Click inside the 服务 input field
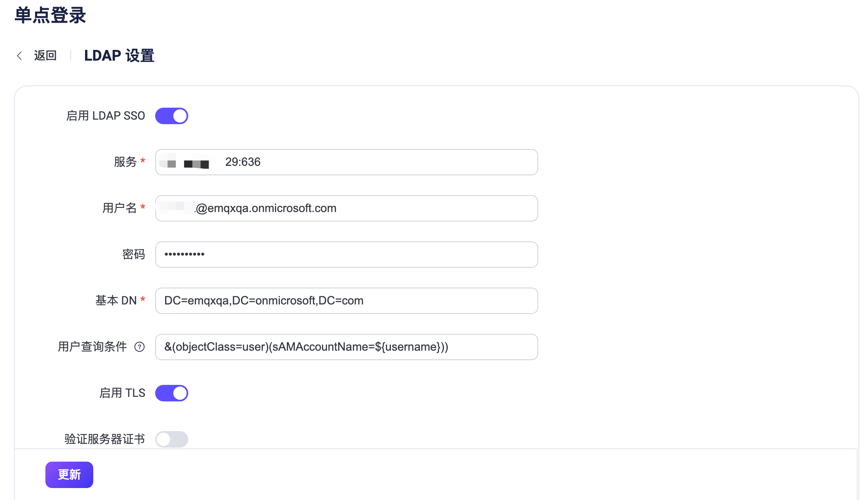This screenshot has height=500, width=868. click(x=347, y=162)
